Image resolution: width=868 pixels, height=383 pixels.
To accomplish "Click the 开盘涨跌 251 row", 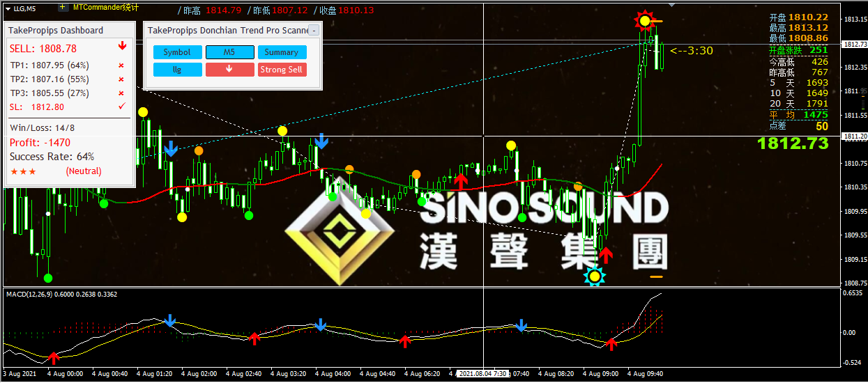I will tap(798, 50).
